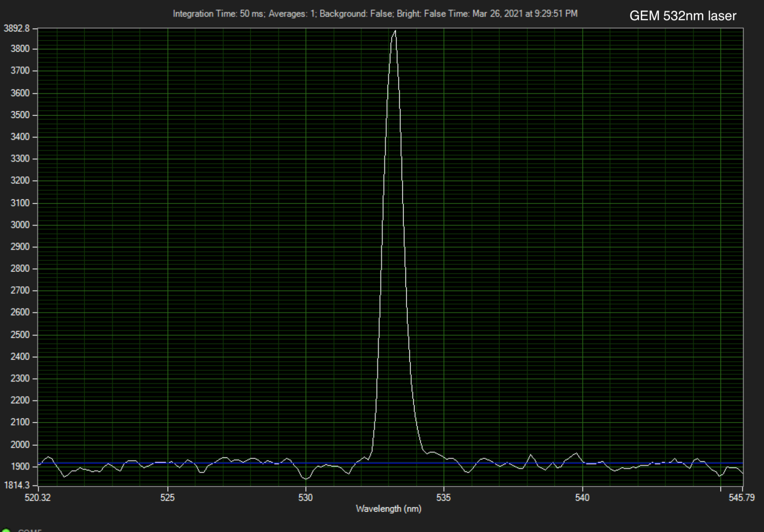Screen dimensions: 764x532
Task: Click the '530' X-axis tick label
Action: coord(306,497)
